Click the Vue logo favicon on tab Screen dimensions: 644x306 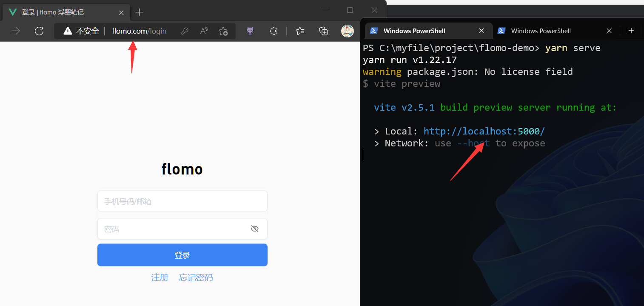(13, 12)
